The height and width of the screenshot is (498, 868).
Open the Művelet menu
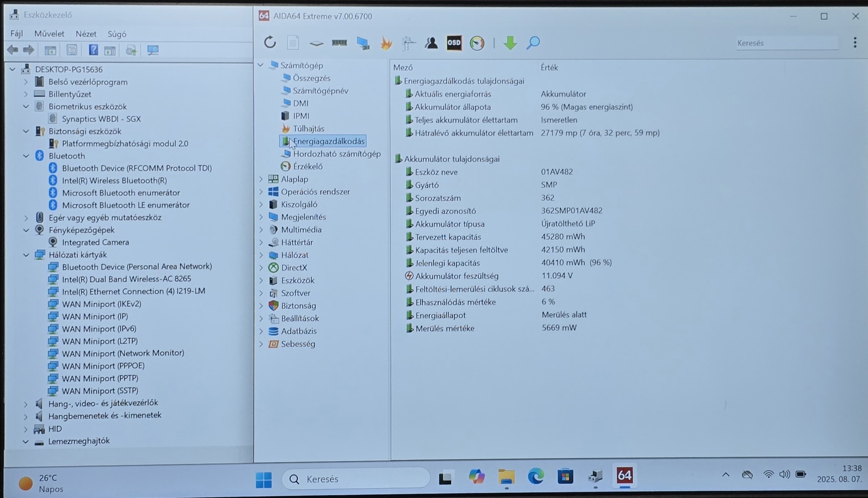click(x=49, y=34)
